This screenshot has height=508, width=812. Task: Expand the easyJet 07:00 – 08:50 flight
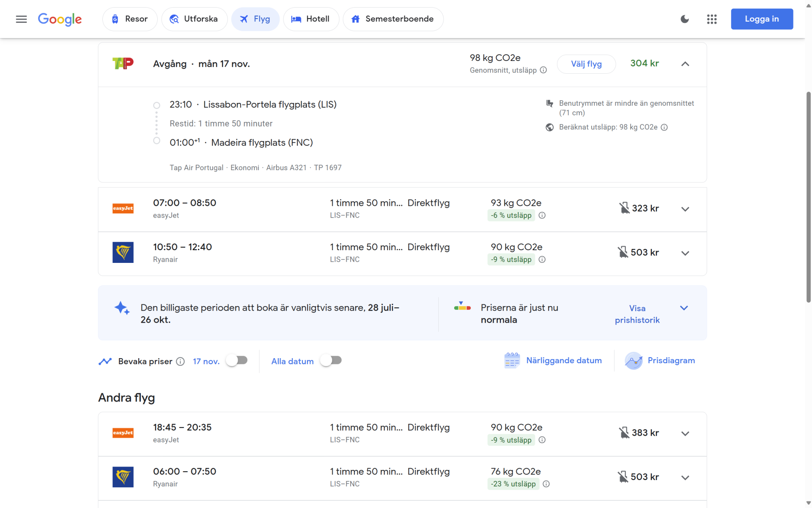[685, 209]
